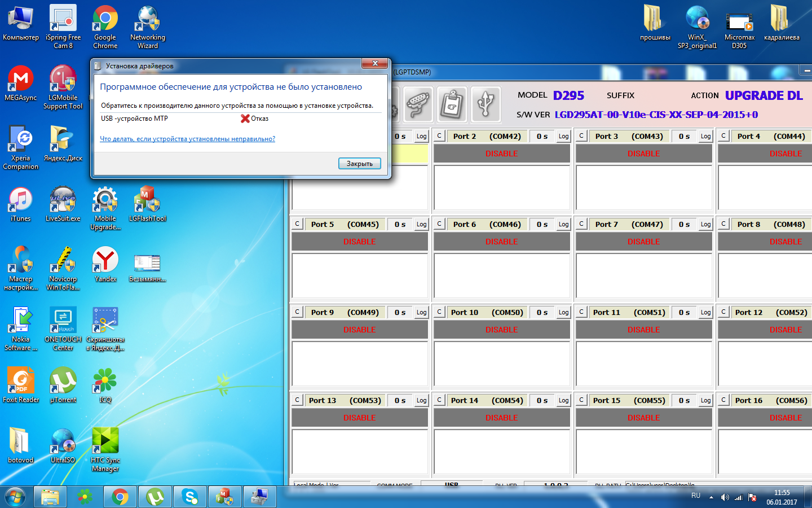Open Windows Start menu

pyautogui.click(x=15, y=497)
